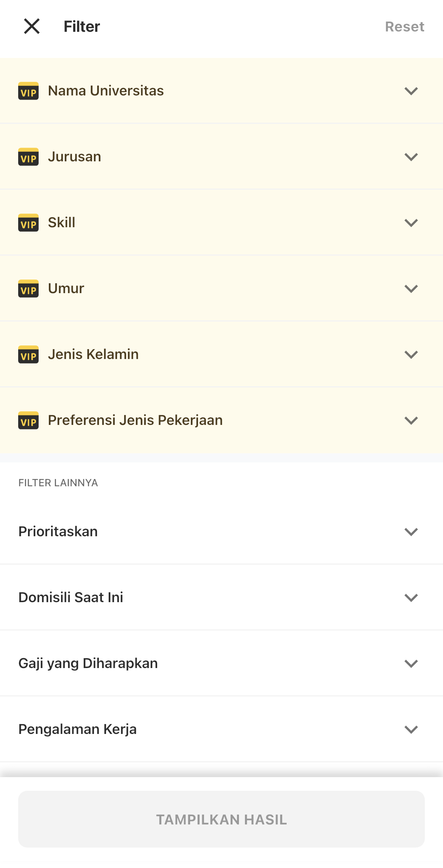Click VIP badge beside Preferensi Jenis Pekerjaan
443x868 pixels.
(x=28, y=420)
